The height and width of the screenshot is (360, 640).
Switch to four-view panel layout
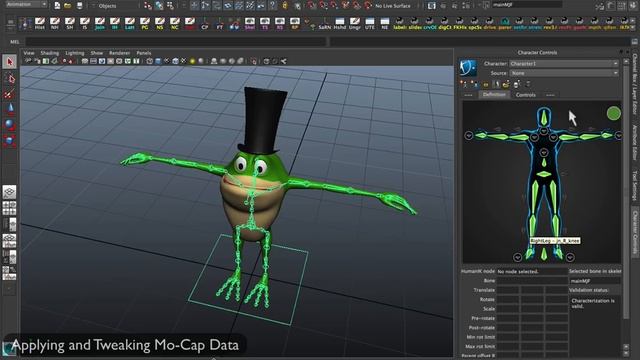[x=9, y=208]
